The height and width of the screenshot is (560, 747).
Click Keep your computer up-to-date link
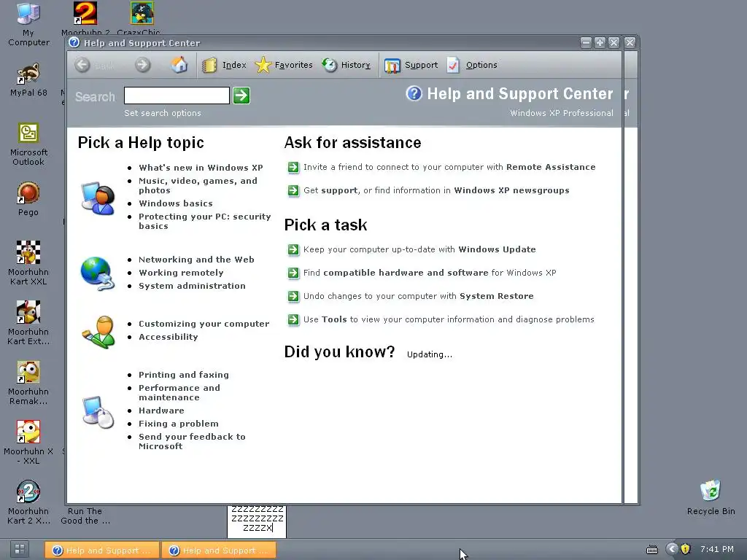pyautogui.click(x=419, y=249)
